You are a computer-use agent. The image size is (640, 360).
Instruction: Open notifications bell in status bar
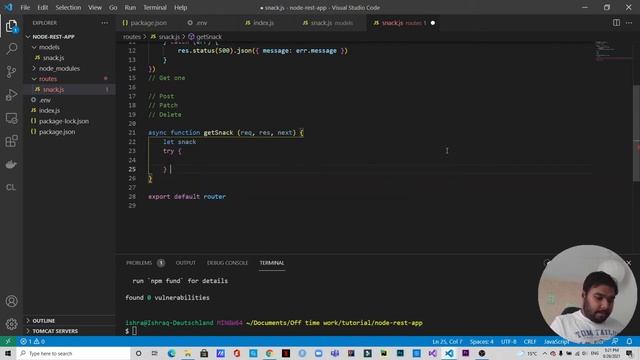[629, 341]
